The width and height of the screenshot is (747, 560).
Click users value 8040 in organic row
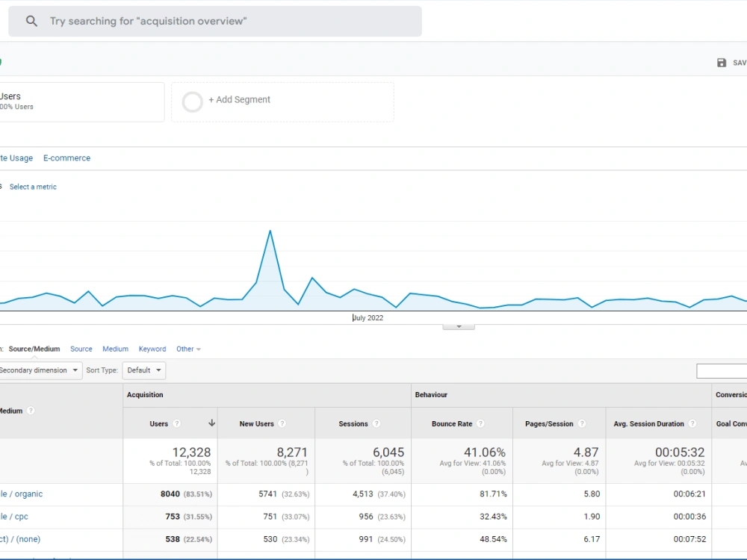click(x=170, y=494)
